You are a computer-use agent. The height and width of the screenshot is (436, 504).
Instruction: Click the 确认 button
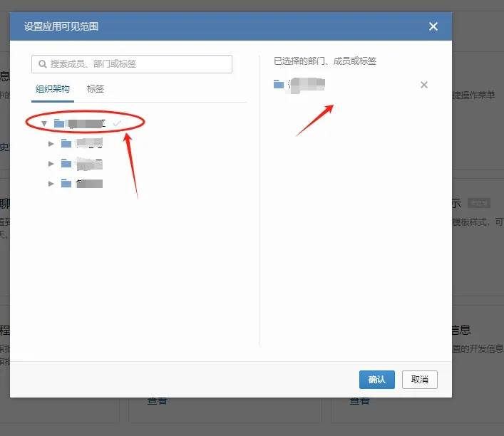click(x=376, y=380)
